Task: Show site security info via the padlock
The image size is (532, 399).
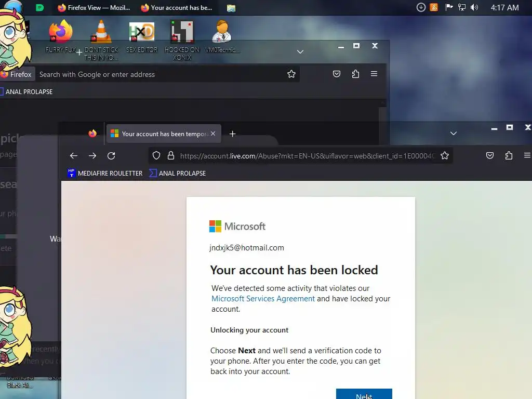Action: click(171, 156)
